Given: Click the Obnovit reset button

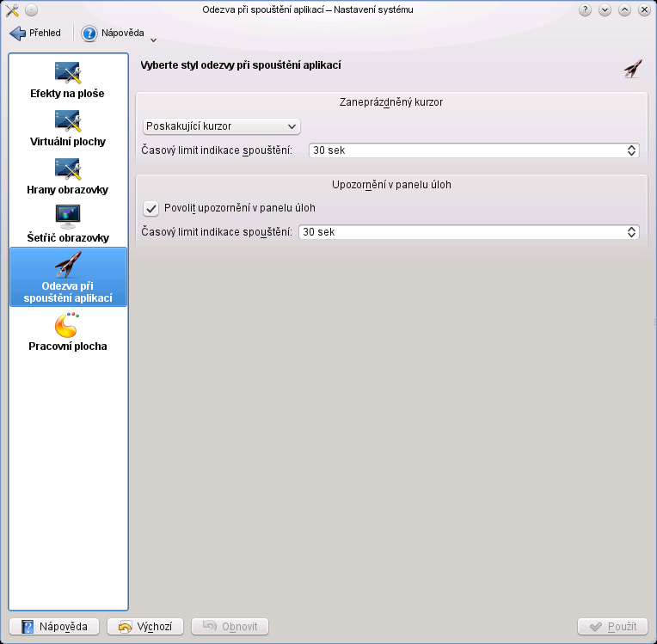Looking at the screenshot, I should (230, 627).
